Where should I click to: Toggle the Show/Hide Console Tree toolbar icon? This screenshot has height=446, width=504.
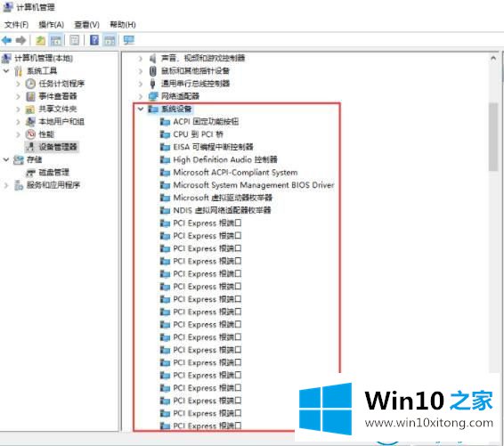(56, 40)
